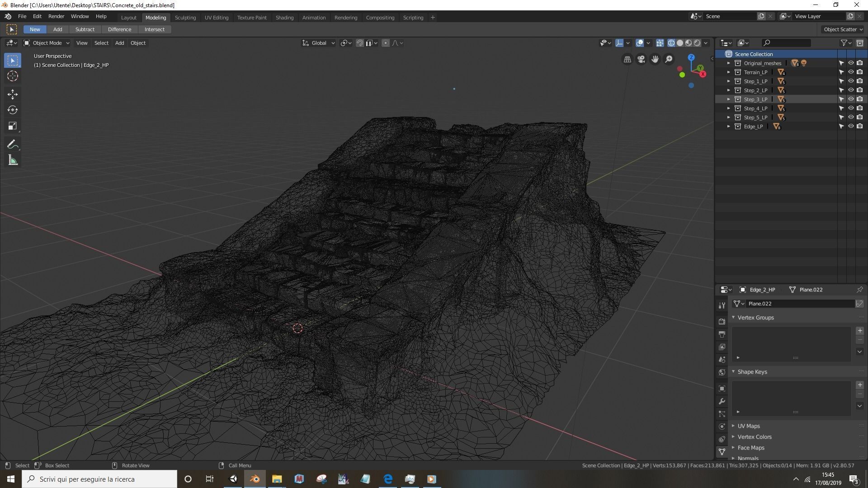Open the Object Data properties tab
Viewport: 868px width, 488px height.
pyautogui.click(x=722, y=451)
